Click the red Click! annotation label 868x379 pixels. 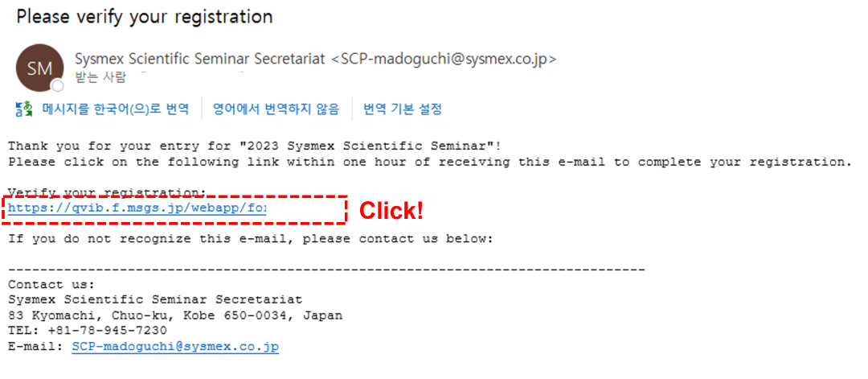(391, 211)
